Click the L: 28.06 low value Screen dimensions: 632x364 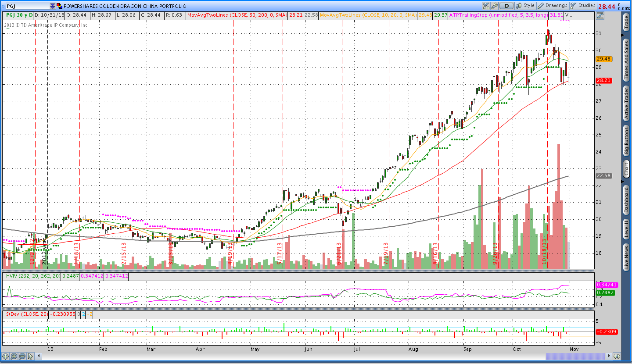click(x=127, y=15)
